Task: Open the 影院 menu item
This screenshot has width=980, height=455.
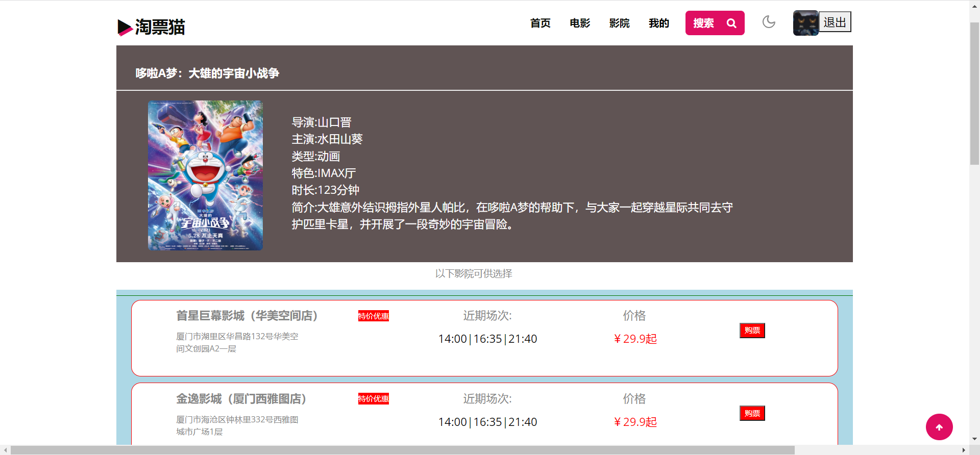Action: point(619,23)
